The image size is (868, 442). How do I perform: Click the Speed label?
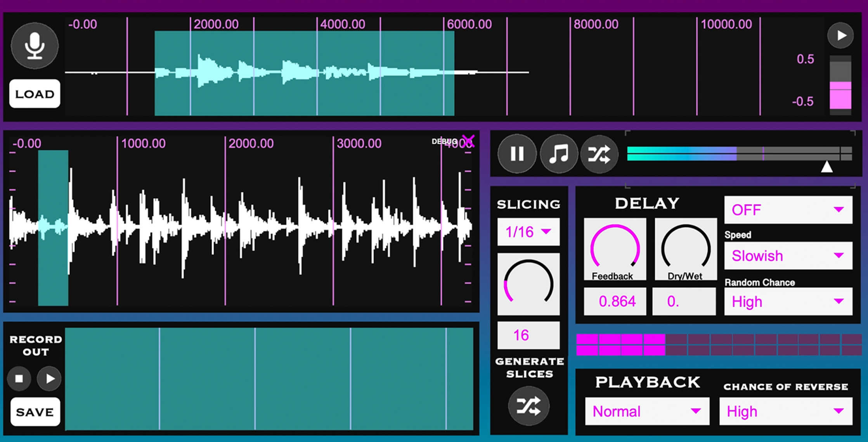(738, 235)
